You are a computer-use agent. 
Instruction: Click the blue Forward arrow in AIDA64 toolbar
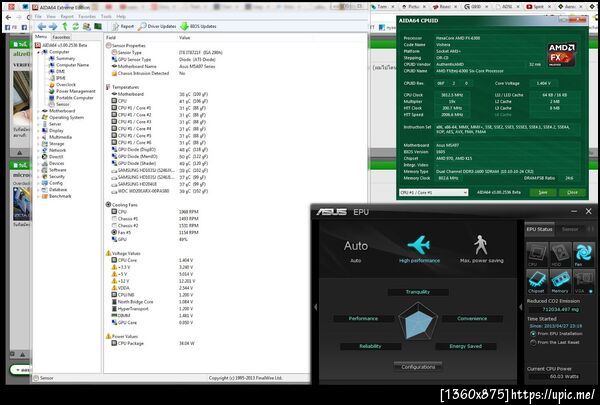tap(53, 26)
